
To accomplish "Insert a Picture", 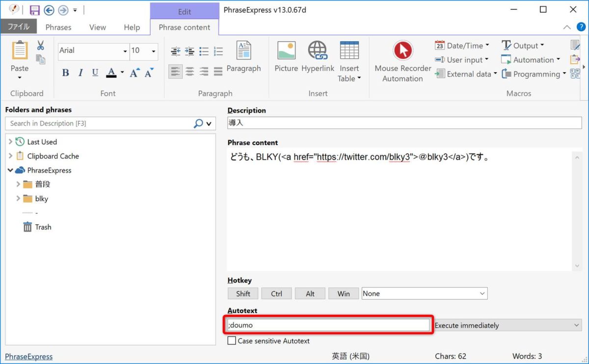I will [x=286, y=57].
